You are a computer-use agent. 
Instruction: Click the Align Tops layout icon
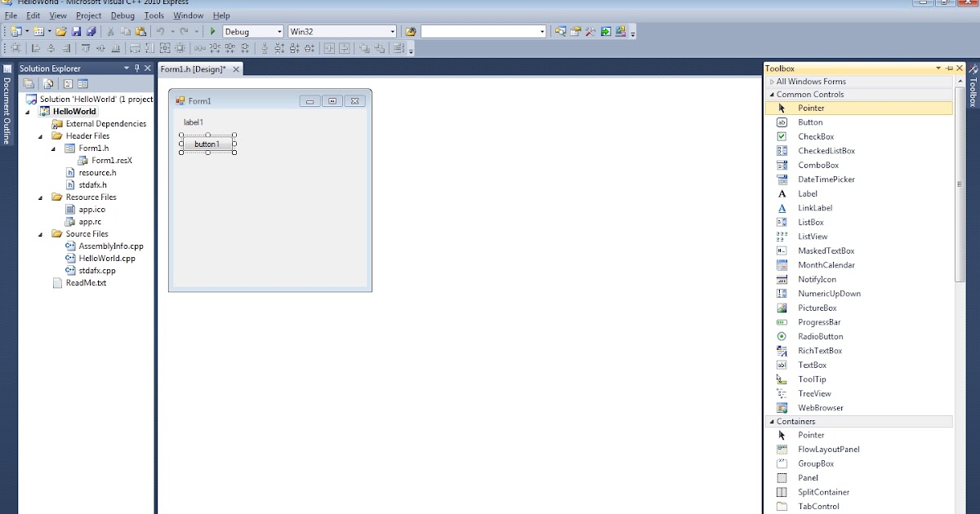click(x=85, y=48)
